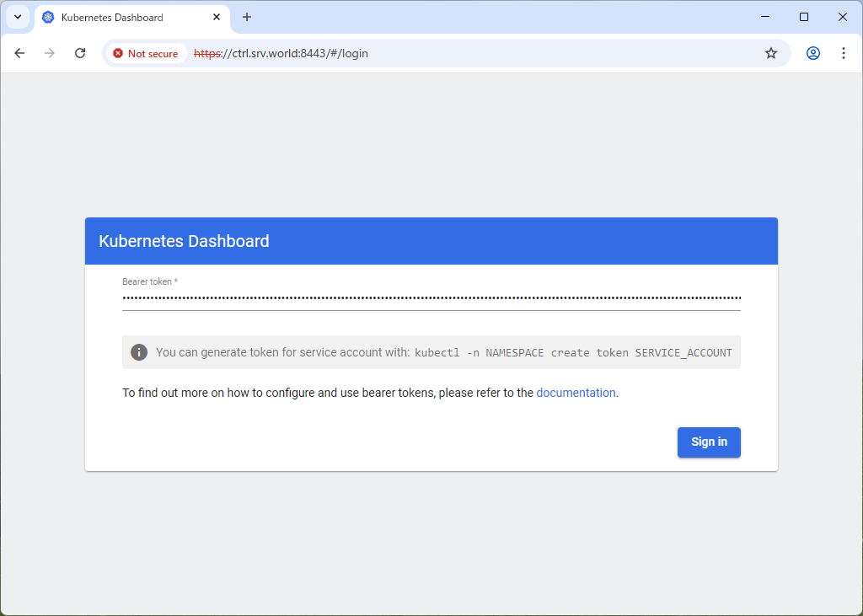
Task: Bookmark this page with the star icon
Action: (770, 53)
